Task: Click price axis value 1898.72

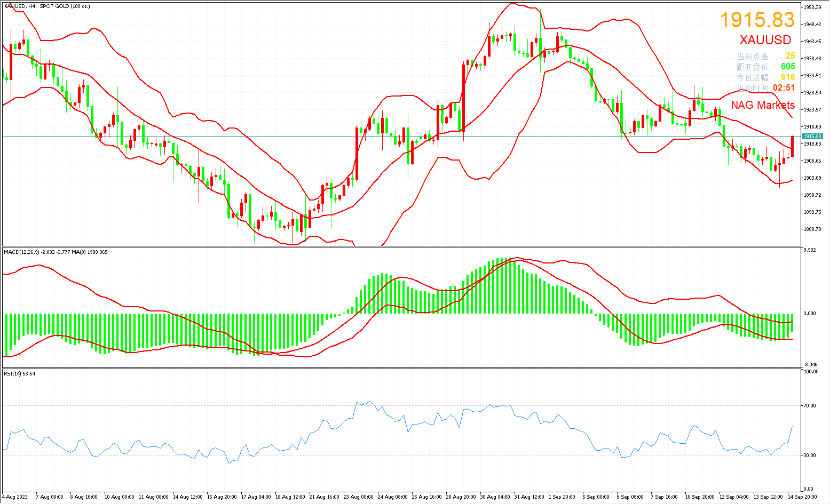Action: [812, 195]
